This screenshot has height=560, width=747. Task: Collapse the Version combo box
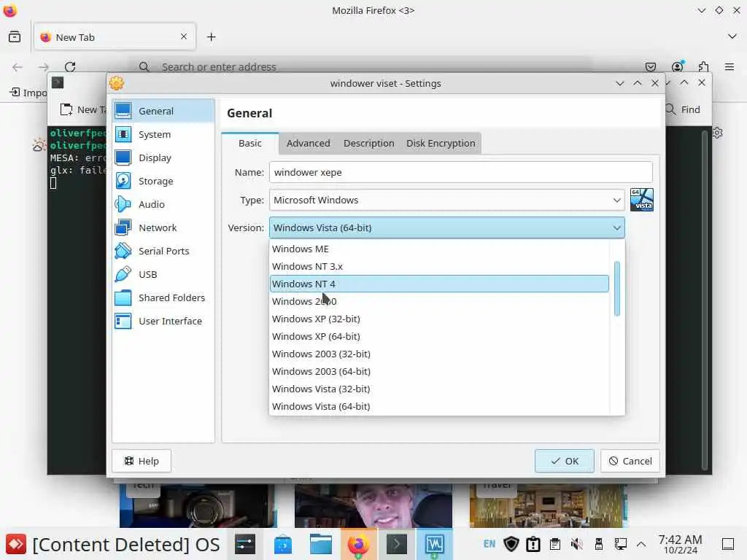pyautogui.click(x=447, y=227)
